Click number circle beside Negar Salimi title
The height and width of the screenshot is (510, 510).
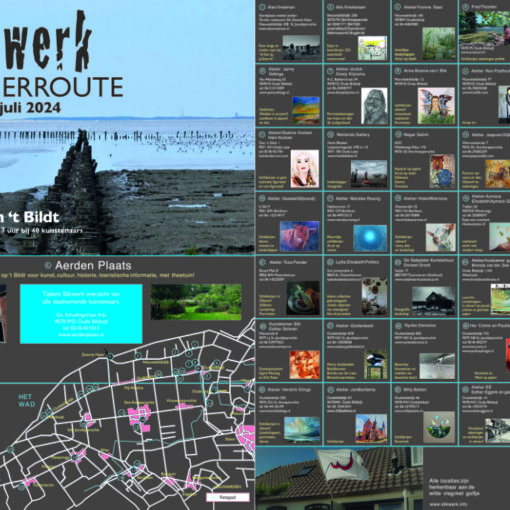pos(398,135)
